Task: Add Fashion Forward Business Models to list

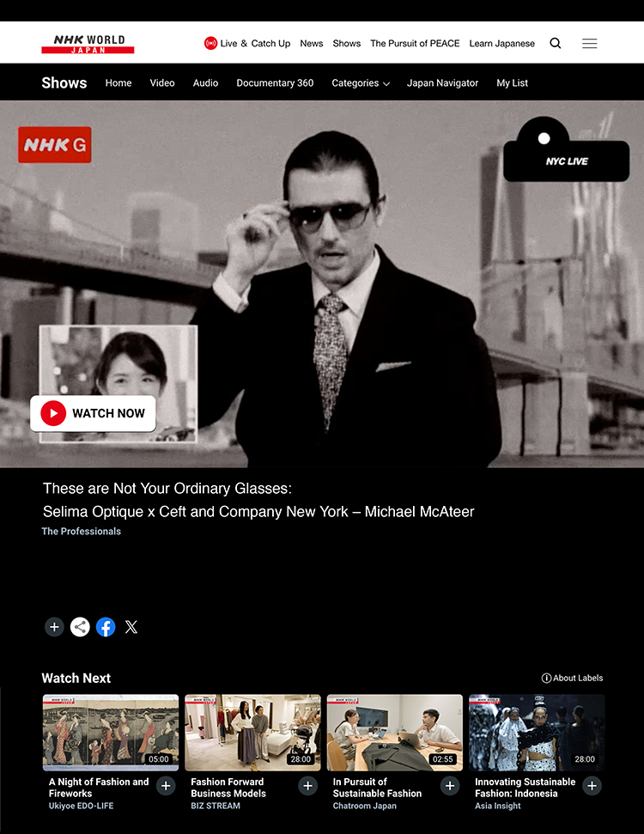Action: coord(307,786)
